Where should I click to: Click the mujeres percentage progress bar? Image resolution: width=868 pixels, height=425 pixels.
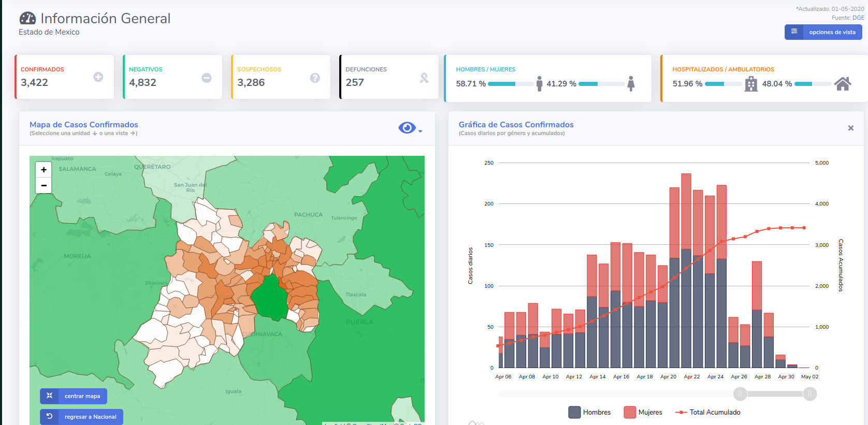[x=601, y=84]
